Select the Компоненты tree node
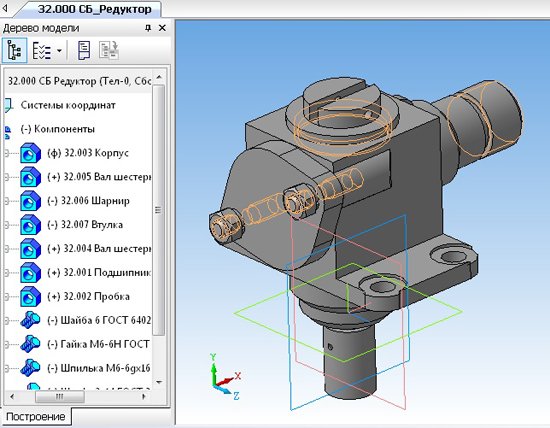550x428 pixels. (x=58, y=129)
